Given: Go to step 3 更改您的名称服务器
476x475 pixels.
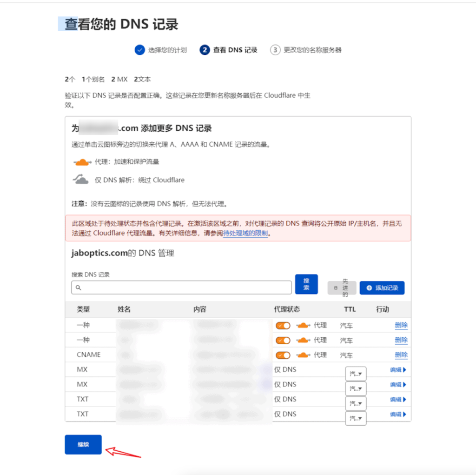Looking at the screenshot, I should [306, 50].
